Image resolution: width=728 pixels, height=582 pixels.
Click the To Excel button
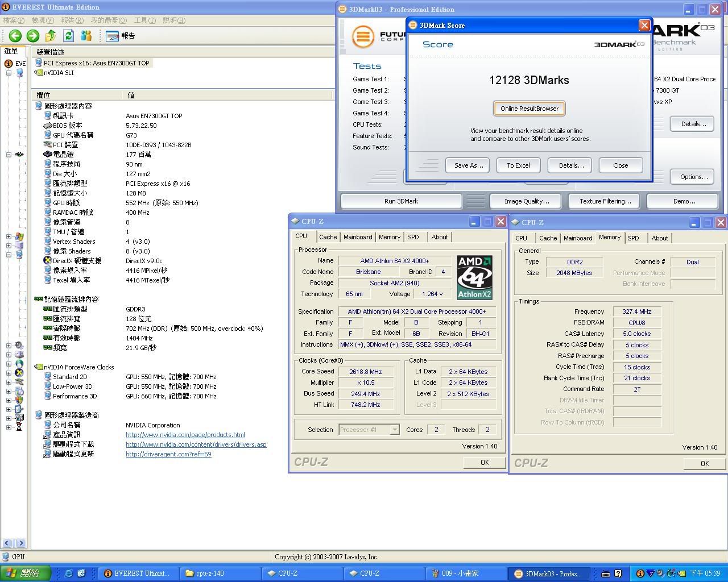click(518, 165)
